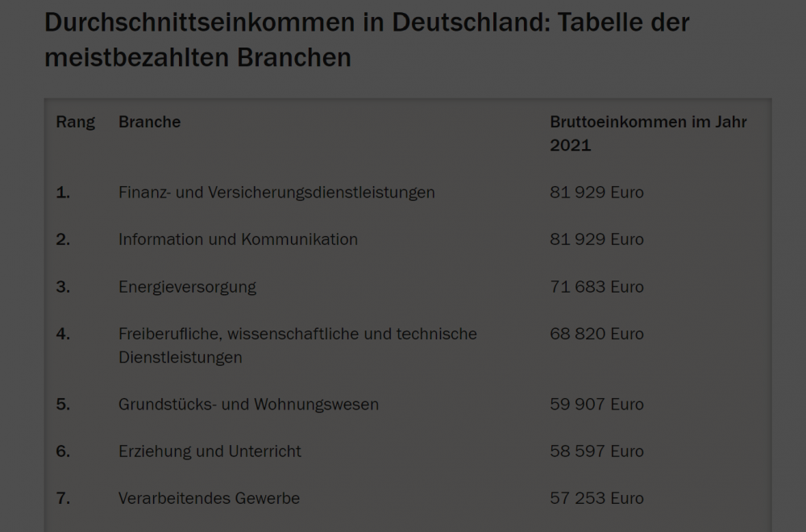Select the "Erziehung und Unterricht" row label

[x=210, y=451]
